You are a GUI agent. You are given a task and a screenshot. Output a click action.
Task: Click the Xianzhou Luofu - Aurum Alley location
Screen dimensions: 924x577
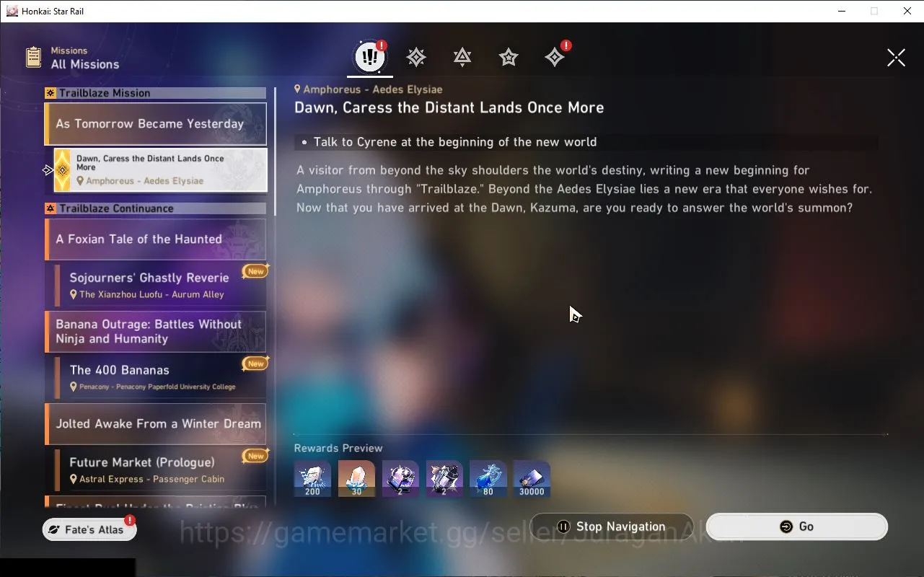pos(151,294)
